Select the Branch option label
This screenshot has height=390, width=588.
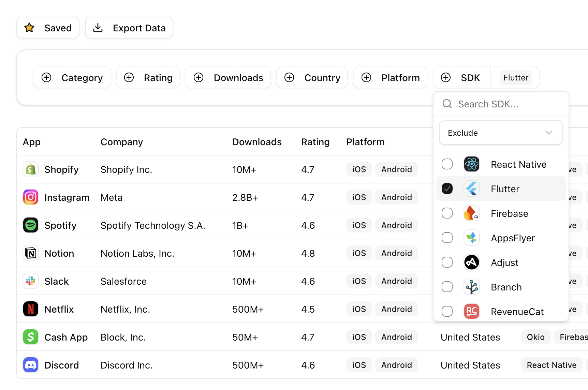pyautogui.click(x=506, y=287)
